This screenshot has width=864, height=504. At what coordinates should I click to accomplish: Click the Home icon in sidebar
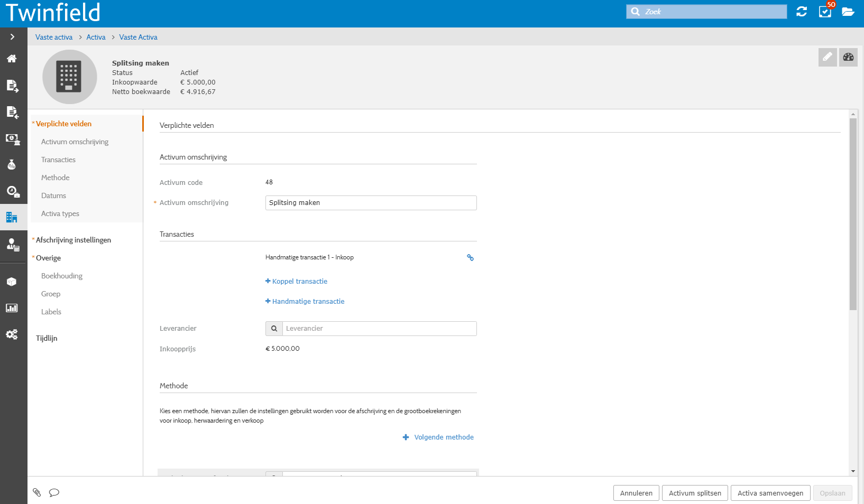click(x=12, y=59)
